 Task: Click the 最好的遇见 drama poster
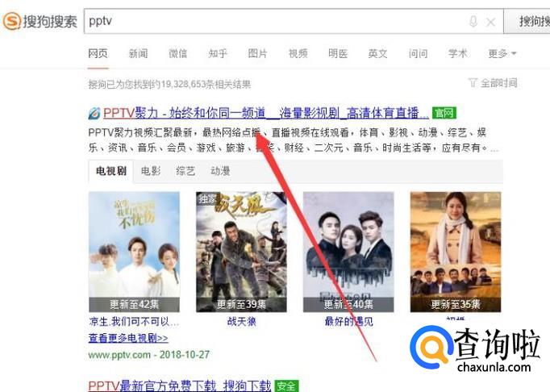click(x=348, y=252)
